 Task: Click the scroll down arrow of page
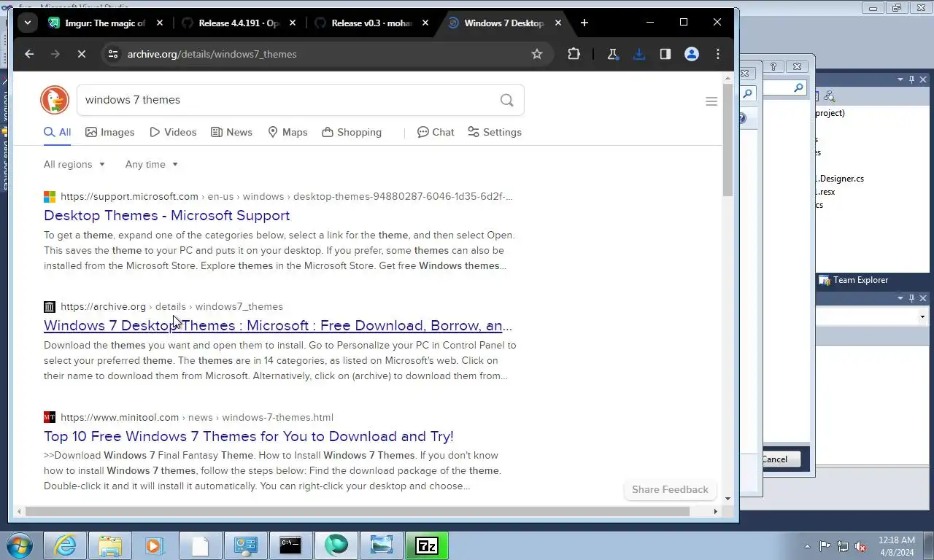[727, 499]
